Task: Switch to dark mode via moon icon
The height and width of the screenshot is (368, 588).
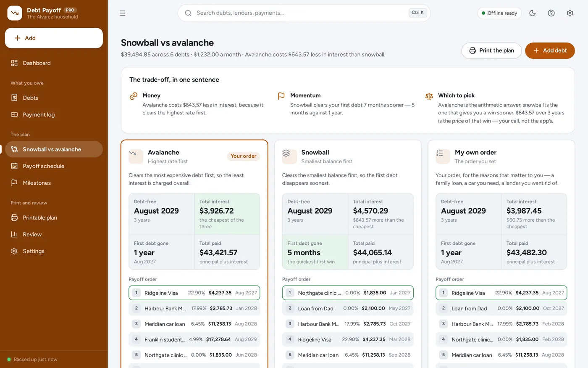Action: point(533,13)
